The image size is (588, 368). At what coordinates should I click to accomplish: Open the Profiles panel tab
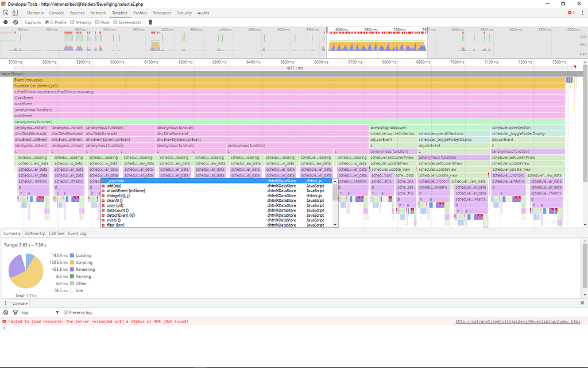[140, 13]
